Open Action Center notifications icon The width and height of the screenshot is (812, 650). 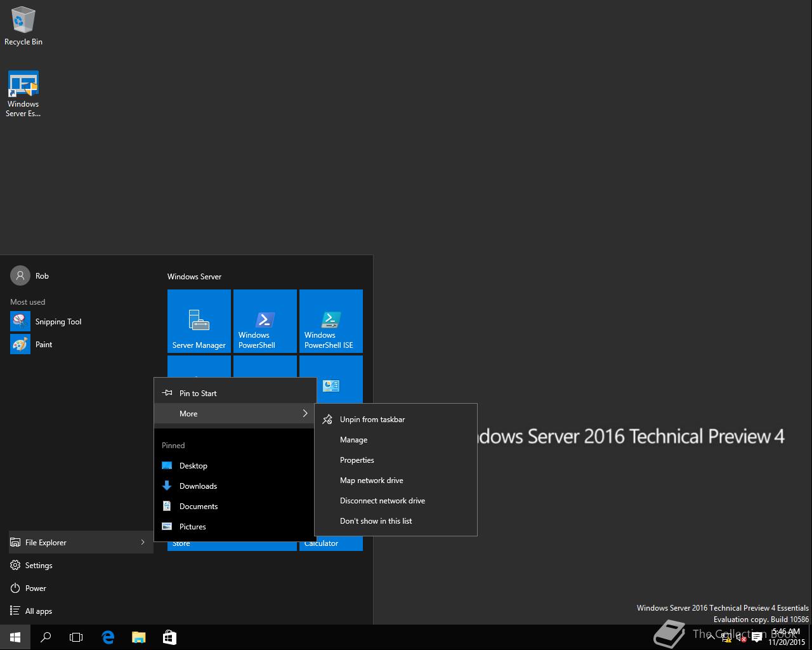click(757, 638)
